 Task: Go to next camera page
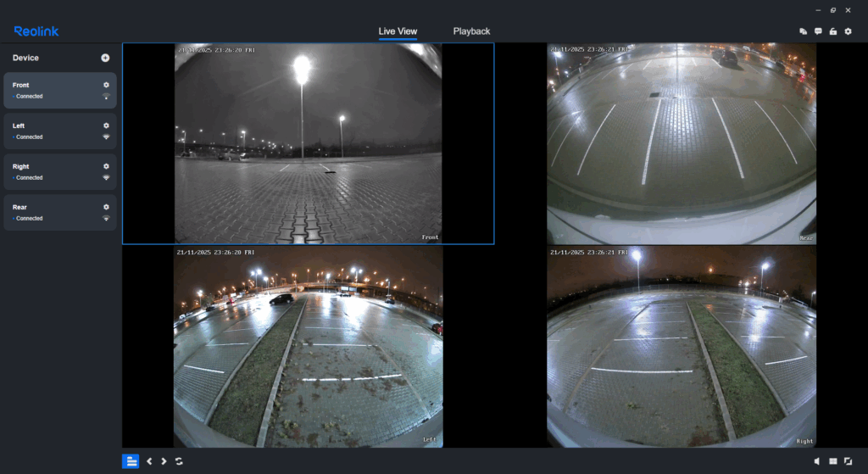coord(164,461)
